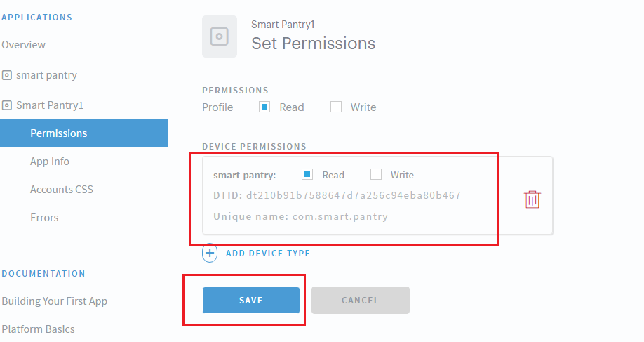
Task: Open the Permissions sidebar item
Action: pos(59,133)
